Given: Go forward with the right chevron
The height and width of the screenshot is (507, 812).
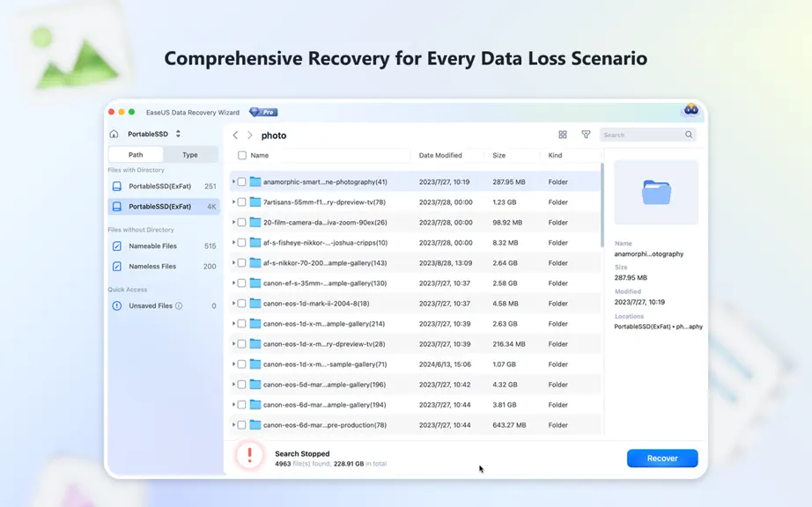Looking at the screenshot, I should (249, 135).
